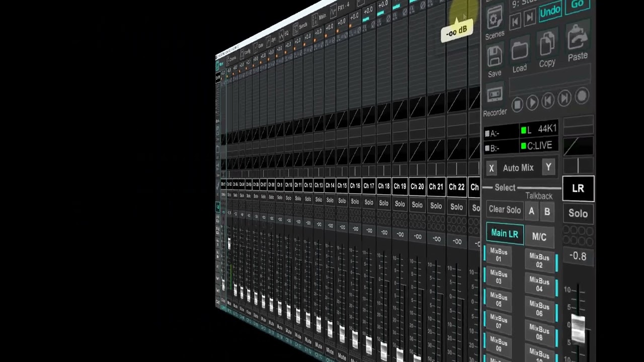Go to previous scene with skip-back icon

click(515, 22)
